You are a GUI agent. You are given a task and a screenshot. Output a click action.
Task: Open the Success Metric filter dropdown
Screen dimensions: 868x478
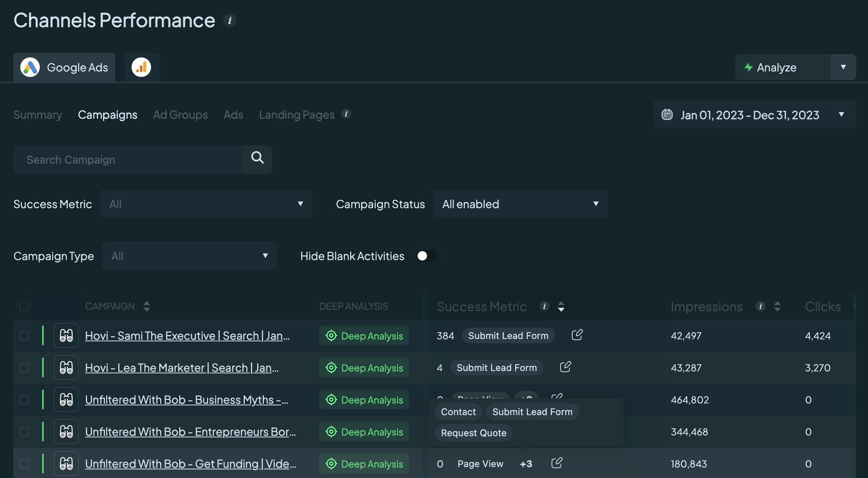[206, 204]
